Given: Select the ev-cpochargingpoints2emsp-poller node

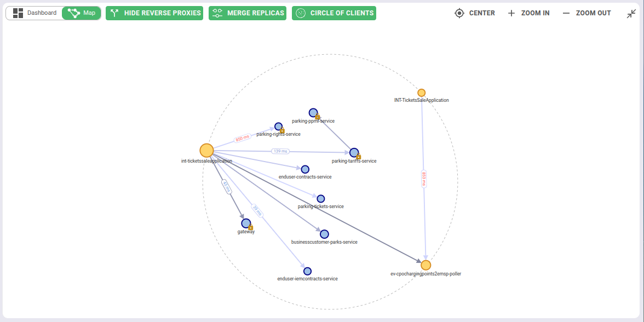Looking at the screenshot, I should coord(426,265).
